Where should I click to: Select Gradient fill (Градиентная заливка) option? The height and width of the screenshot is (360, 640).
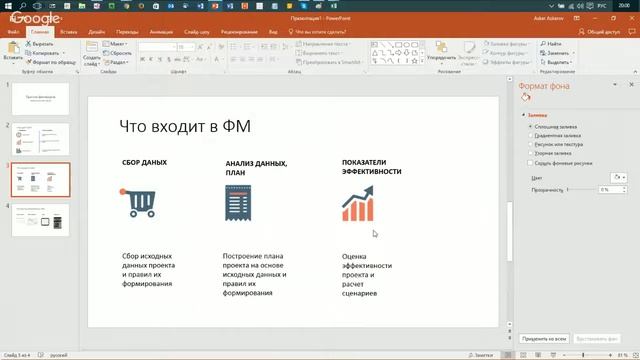point(555,136)
